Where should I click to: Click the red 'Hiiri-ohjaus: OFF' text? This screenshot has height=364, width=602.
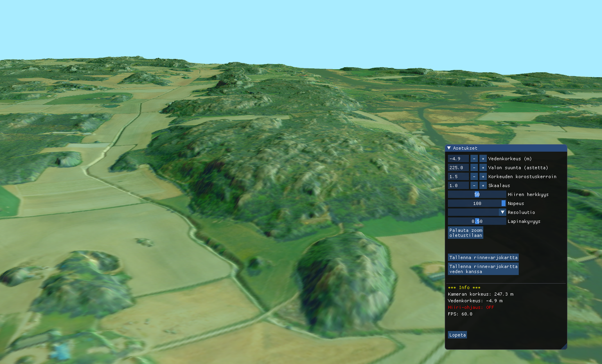[471, 307]
